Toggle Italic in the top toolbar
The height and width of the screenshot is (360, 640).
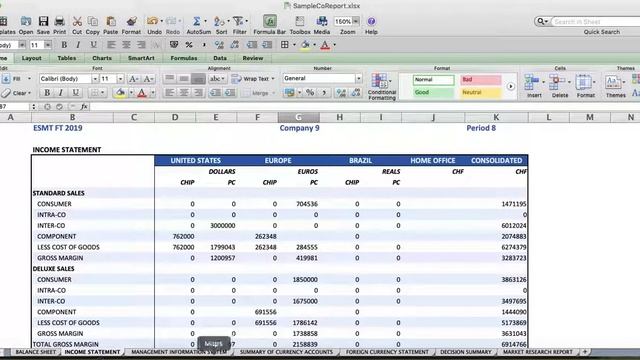tap(78, 45)
